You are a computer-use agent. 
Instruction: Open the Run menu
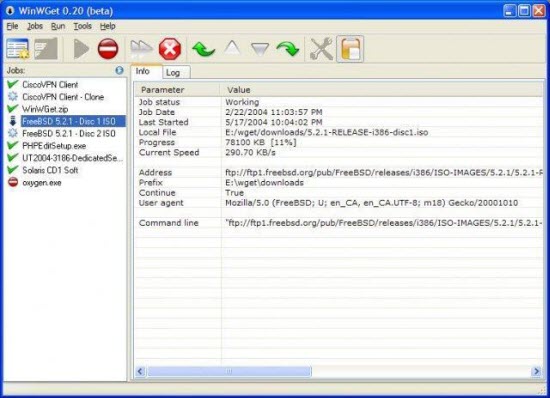[x=58, y=26]
